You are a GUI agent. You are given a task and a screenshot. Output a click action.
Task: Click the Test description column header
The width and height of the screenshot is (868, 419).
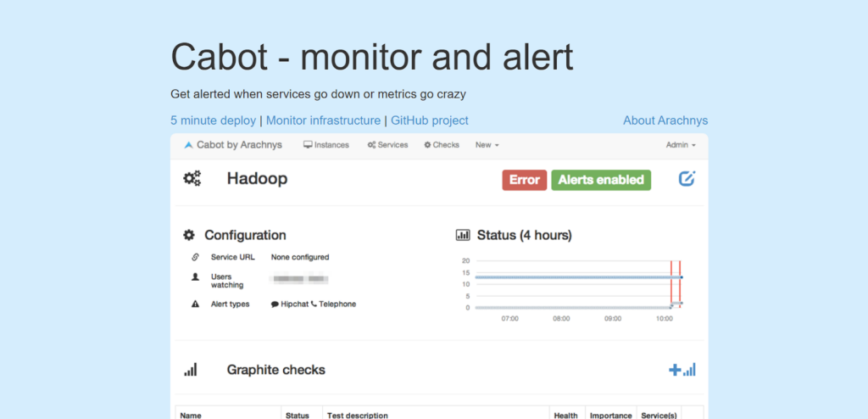coord(358,415)
